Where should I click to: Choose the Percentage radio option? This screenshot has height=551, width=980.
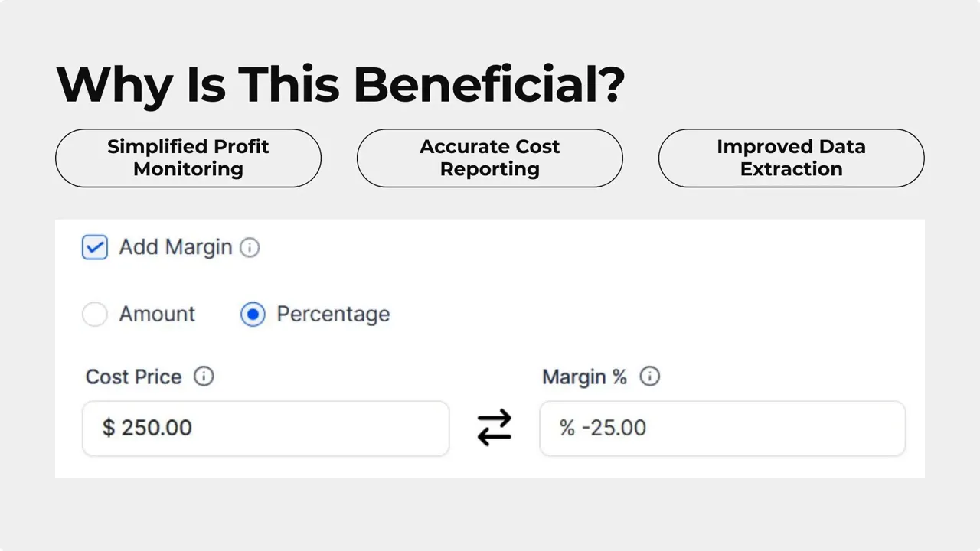(253, 314)
